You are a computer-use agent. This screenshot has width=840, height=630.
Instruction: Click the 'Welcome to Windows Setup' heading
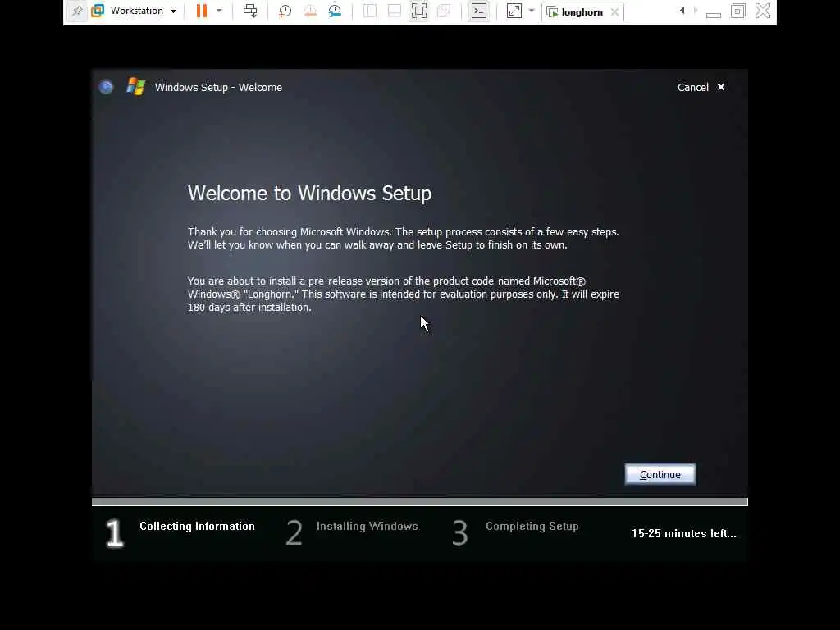[x=309, y=194]
